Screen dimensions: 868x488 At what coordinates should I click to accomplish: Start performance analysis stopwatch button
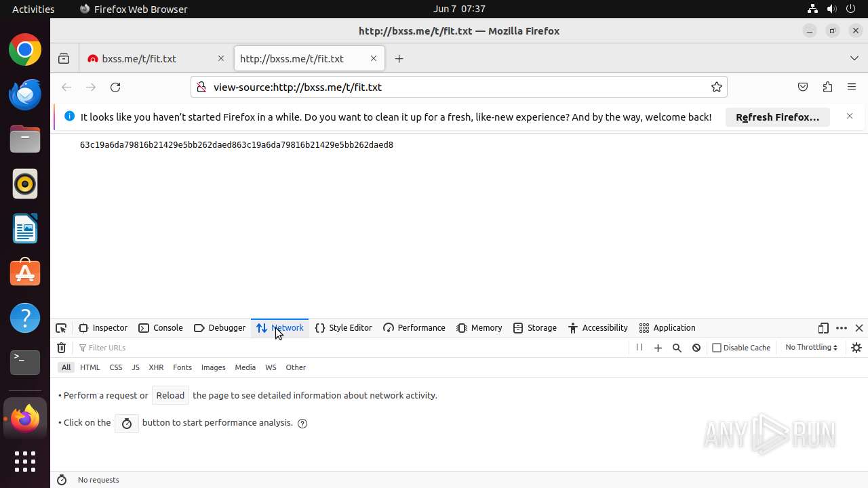[127, 423]
